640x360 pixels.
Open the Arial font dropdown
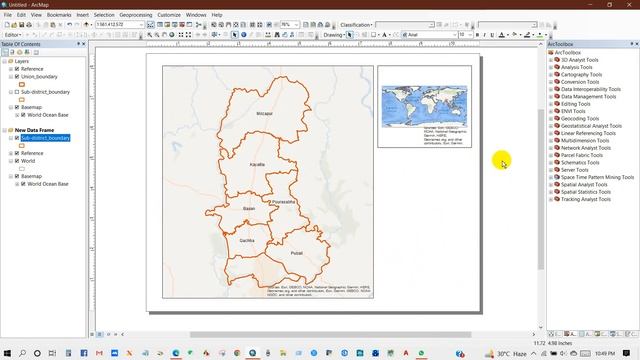pyautogui.click(x=454, y=35)
